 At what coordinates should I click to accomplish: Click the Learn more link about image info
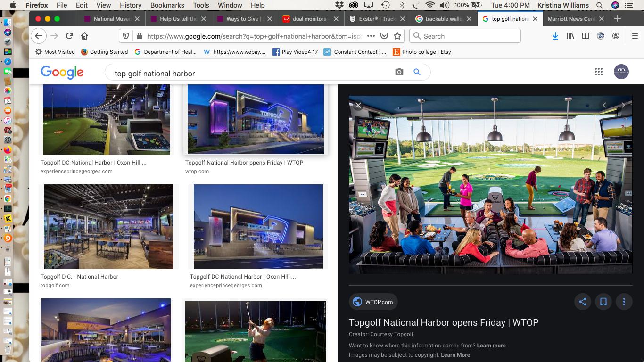(x=491, y=346)
